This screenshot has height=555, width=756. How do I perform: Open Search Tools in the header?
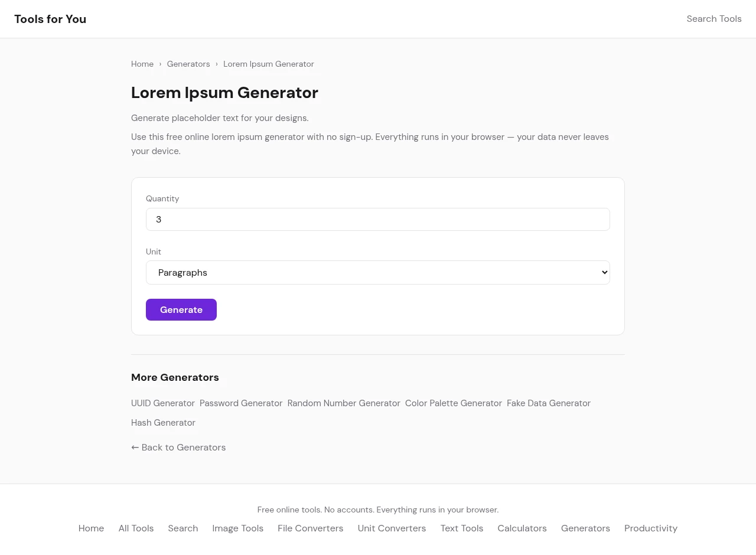tap(713, 19)
